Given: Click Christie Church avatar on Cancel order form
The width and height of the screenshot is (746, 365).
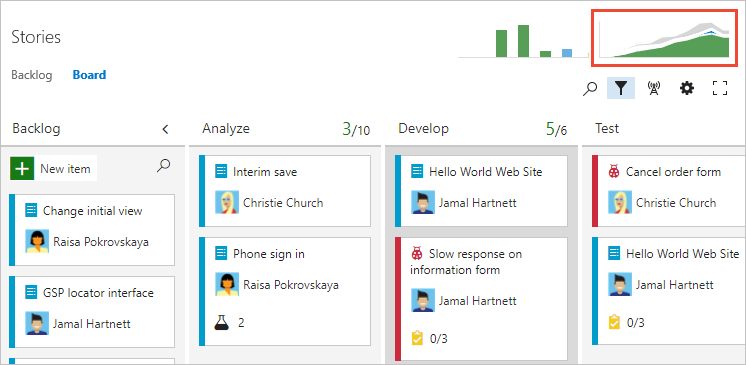Looking at the screenshot, I should 620,202.
